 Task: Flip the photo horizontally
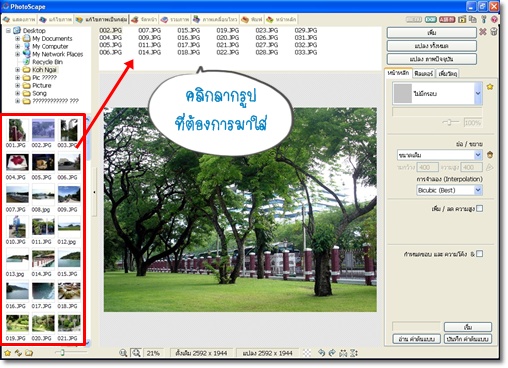[343, 353]
